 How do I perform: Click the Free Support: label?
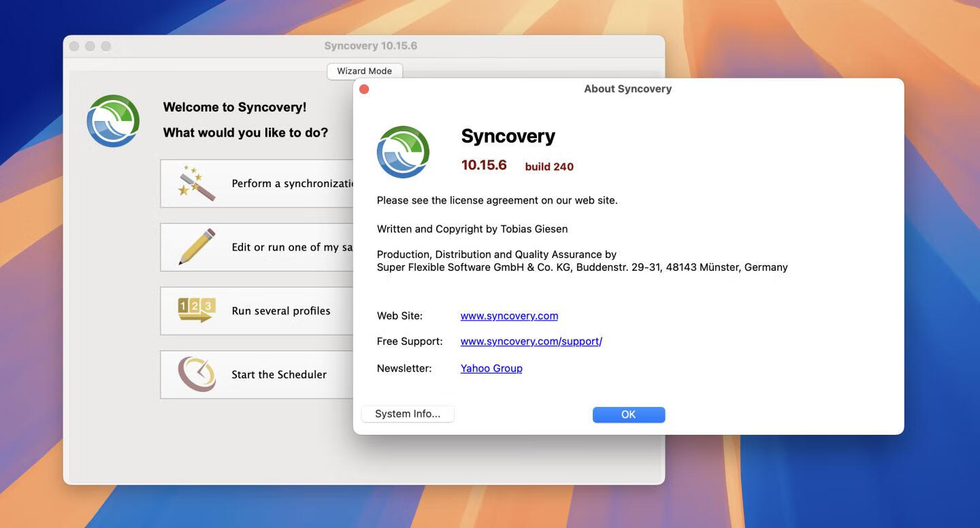click(x=410, y=342)
